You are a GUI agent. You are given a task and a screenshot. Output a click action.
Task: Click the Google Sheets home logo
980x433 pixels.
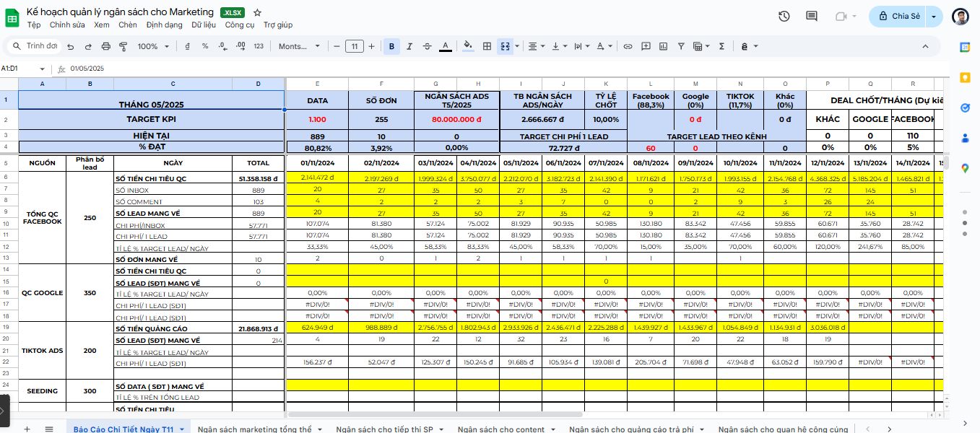click(x=12, y=17)
